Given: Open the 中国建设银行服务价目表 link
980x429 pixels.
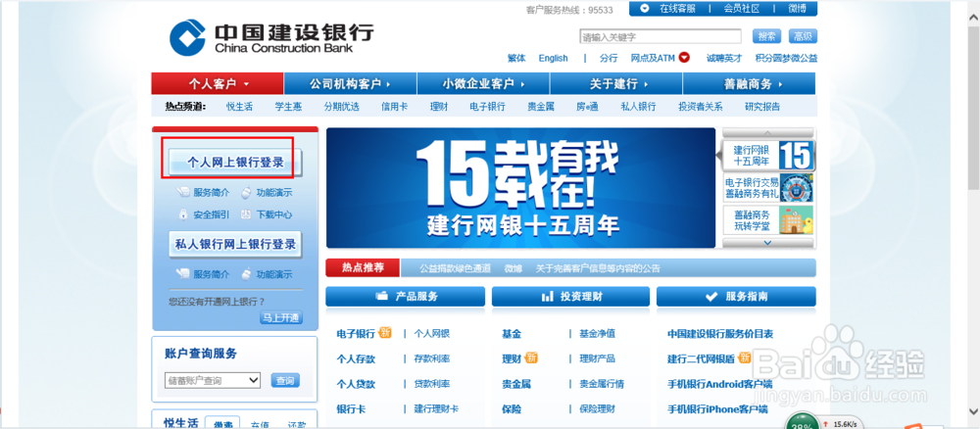Looking at the screenshot, I should 720,333.
